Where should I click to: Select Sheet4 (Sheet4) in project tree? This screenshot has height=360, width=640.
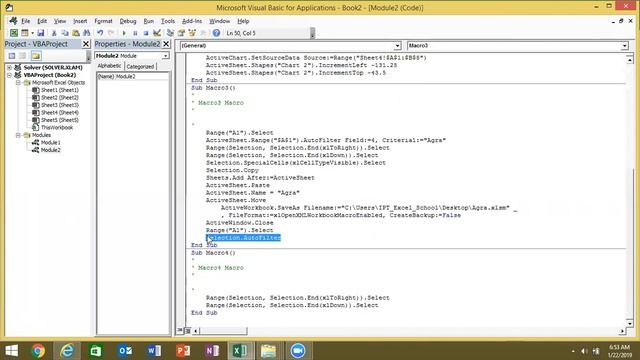coord(60,113)
